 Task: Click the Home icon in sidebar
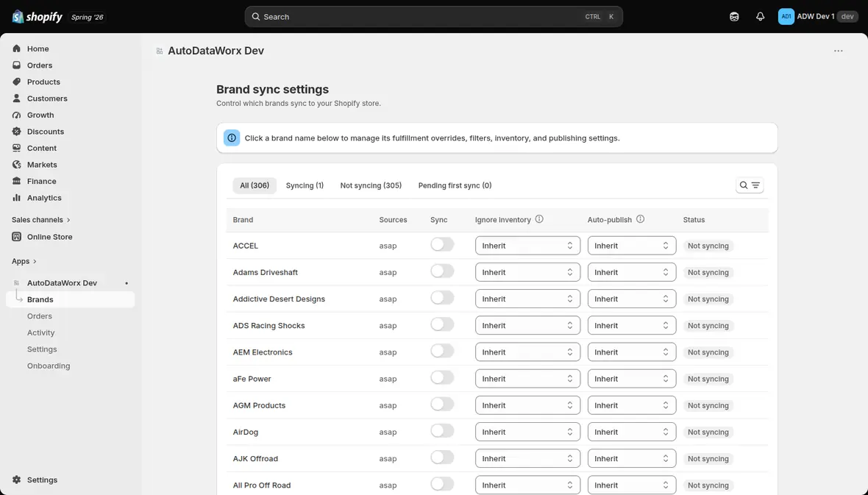coord(17,49)
